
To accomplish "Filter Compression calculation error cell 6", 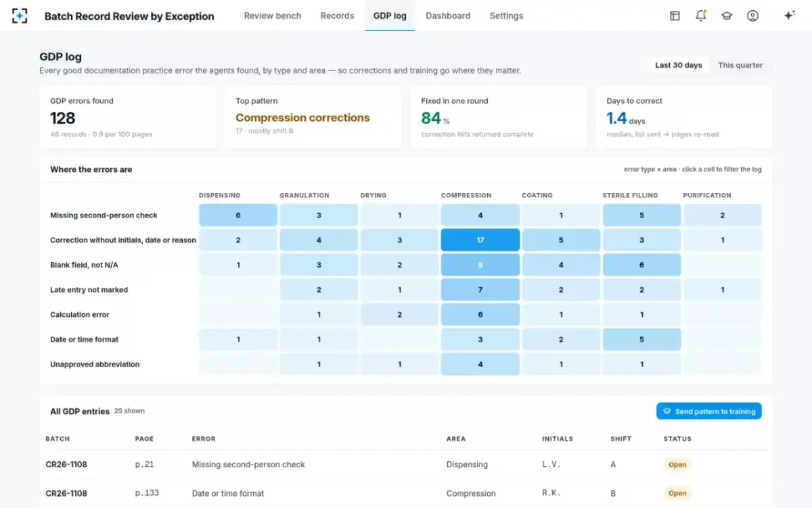I will (480, 314).
